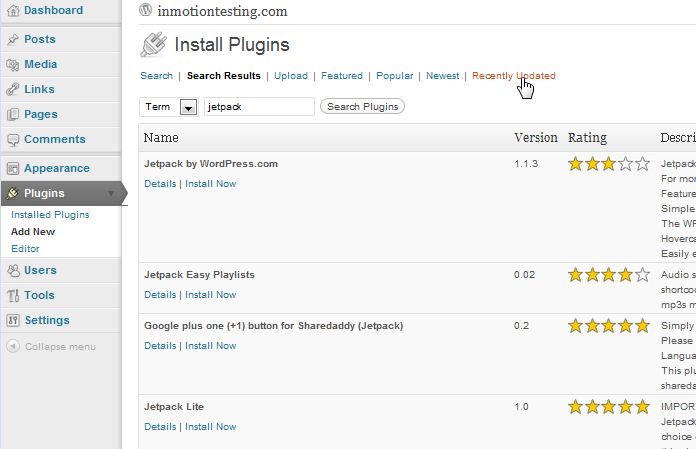Screen dimensions: 696x449
Task: Click the Appearance icon in sidebar
Action: 12,168
